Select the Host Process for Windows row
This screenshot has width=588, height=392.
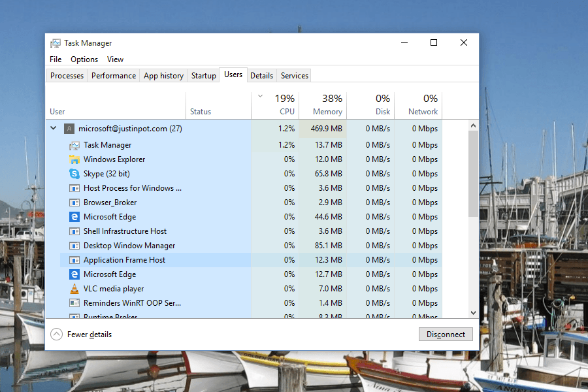click(244, 188)
